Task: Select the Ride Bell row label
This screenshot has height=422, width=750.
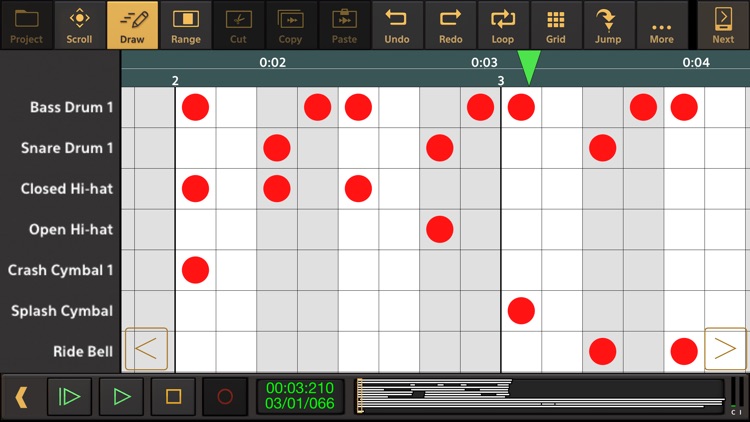Action: [83, 352]
